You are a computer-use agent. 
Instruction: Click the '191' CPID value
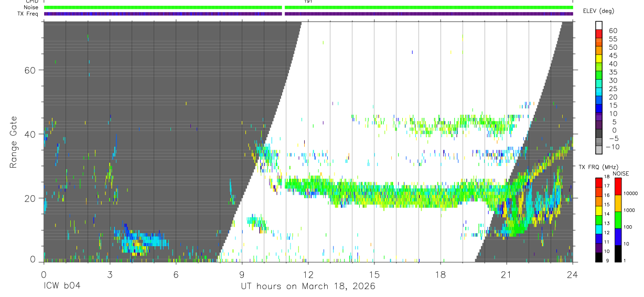tap(308, 2)
